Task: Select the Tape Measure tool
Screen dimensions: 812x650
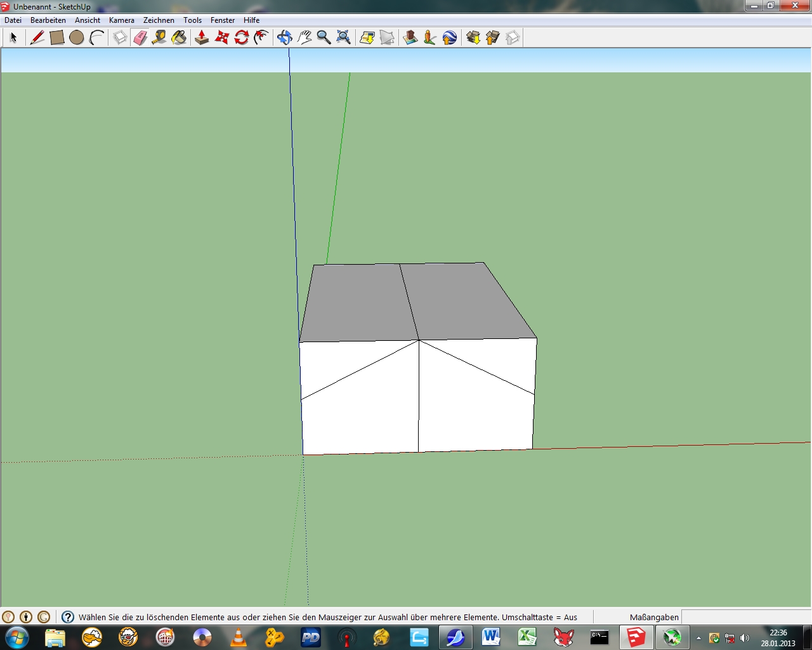Action: click(159, 37)
